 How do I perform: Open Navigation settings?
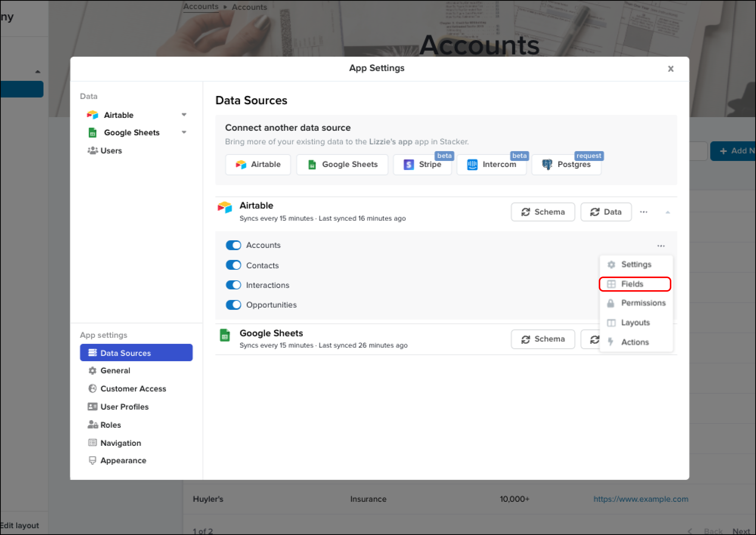[136, 443]
